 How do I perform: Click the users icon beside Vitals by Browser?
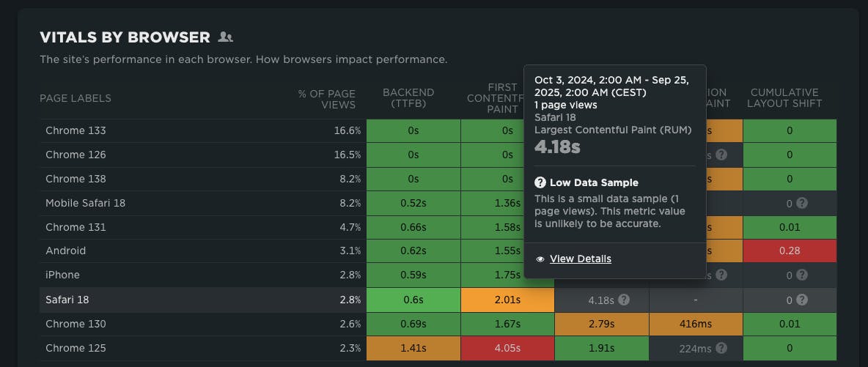225,37
